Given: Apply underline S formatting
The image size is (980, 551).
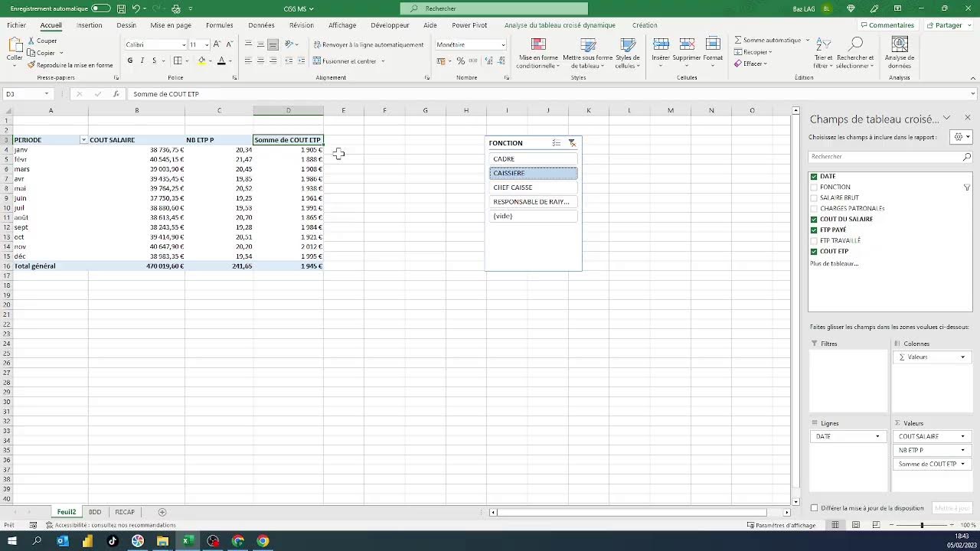Looking at the screenshot, I should coord(154,60).
